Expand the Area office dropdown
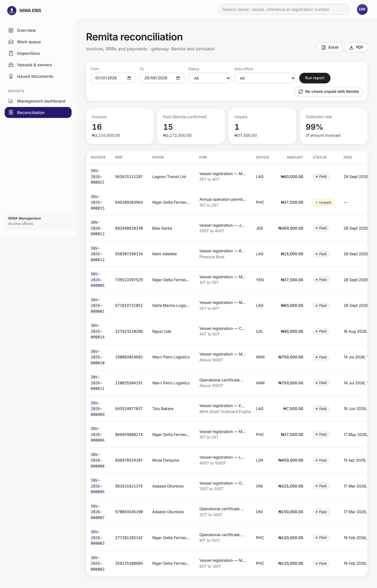This screenshot has height=588, width=377. pyautogui.click(x=265, y=78)
